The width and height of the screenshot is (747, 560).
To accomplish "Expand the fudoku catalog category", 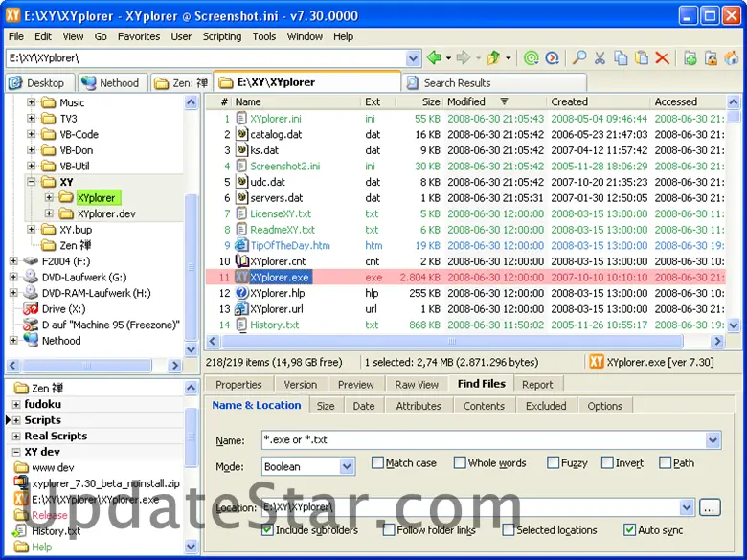I will (x=15, y=404).
